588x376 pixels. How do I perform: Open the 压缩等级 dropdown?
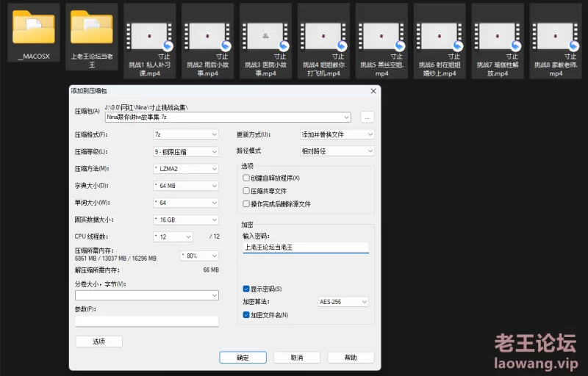point(186,152)
